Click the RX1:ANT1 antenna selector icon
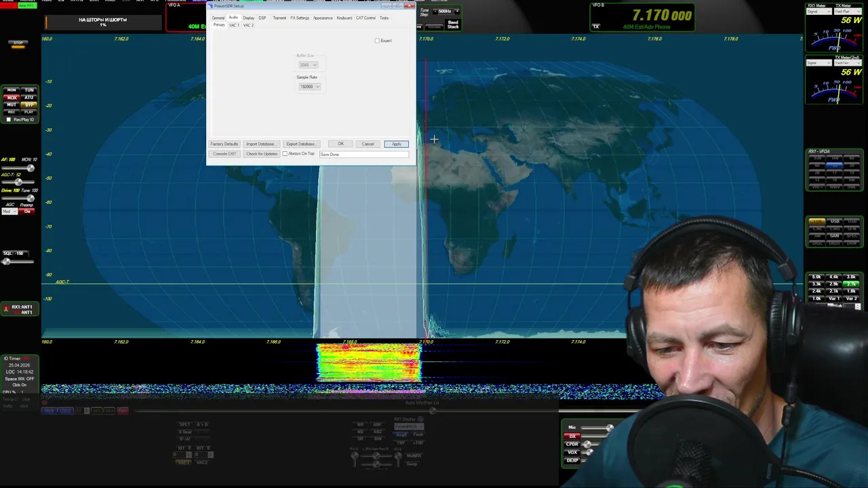The height and width of the screenshot is (488, 868). tap(6, 309)
